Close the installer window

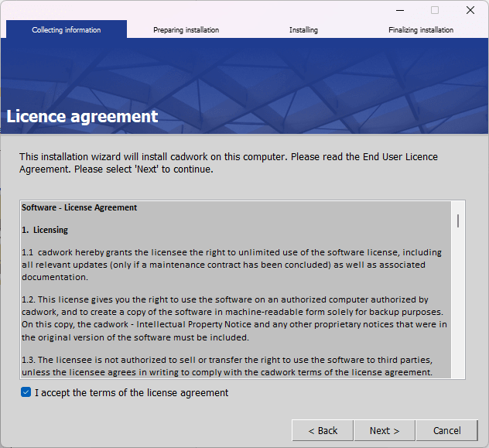[x=470, y=10]
